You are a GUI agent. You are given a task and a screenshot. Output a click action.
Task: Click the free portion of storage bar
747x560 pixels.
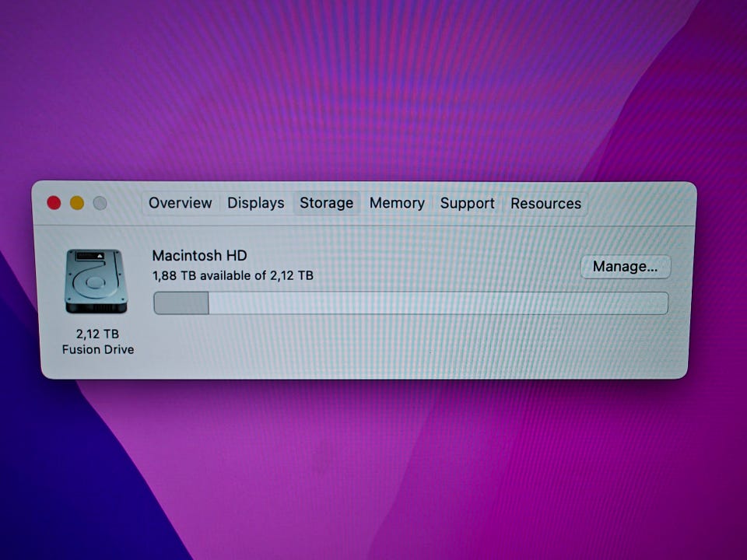click(438, 303)
